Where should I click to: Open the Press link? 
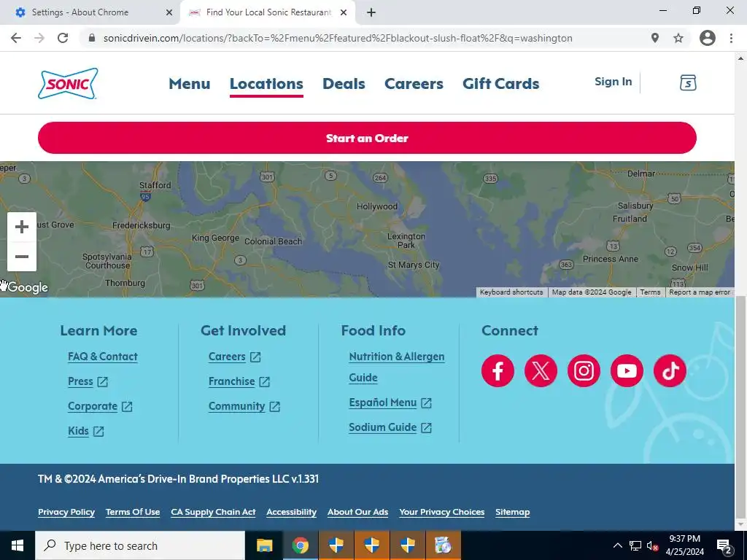click(88, 381)
